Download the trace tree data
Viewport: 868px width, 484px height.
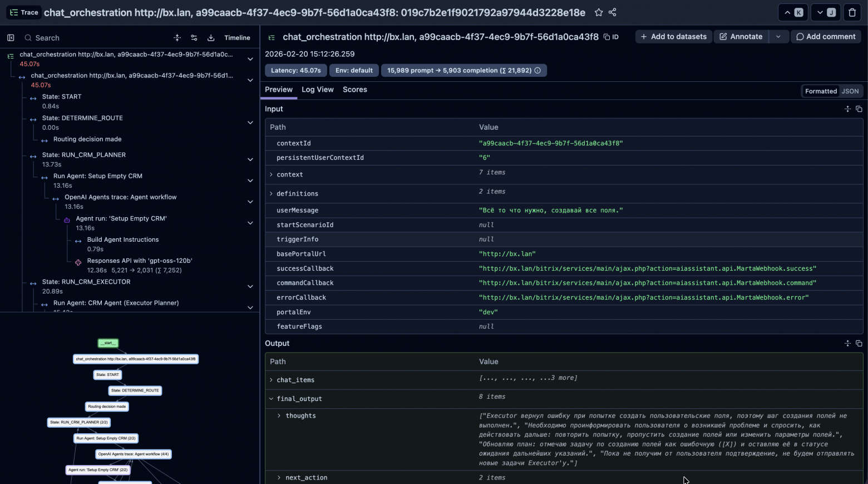(x=211, y=38)
